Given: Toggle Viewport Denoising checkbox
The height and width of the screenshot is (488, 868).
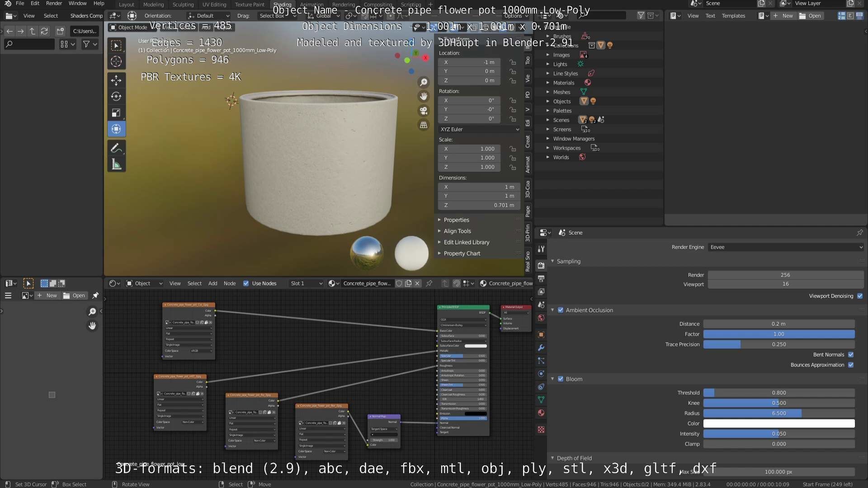Looking at the screenshot, I should coord(860,296).
